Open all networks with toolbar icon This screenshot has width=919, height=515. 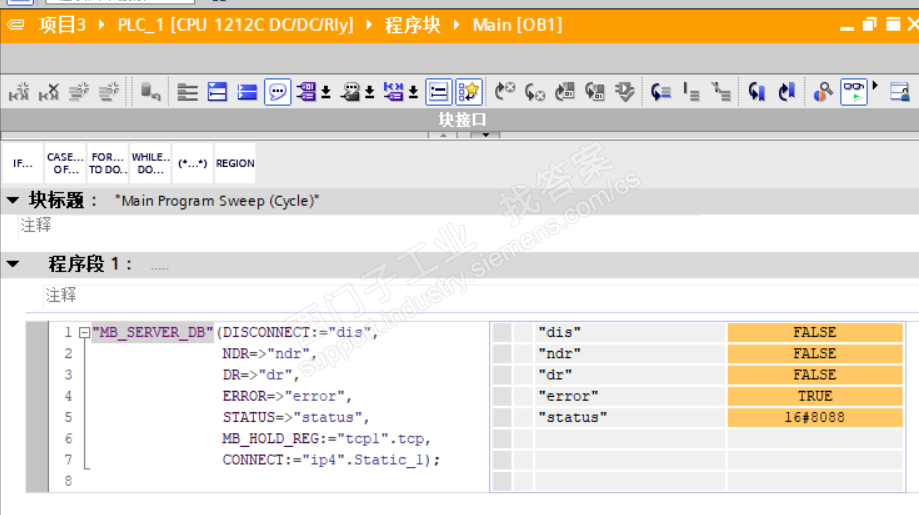[217, 92]
